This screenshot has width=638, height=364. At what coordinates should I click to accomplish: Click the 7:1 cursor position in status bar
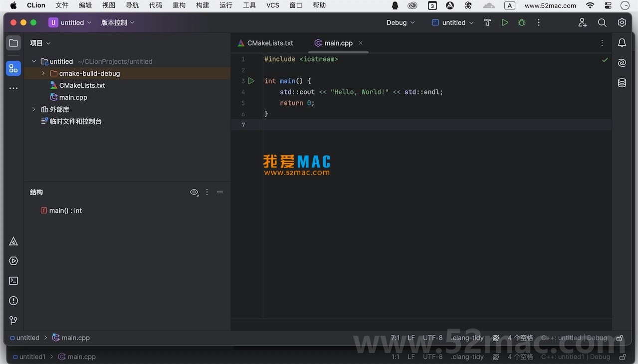395,338
